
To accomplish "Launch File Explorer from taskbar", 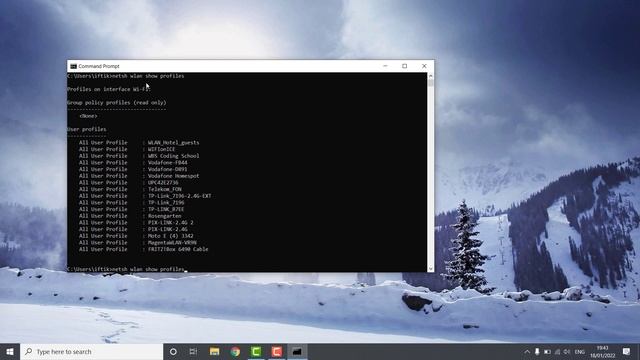I will 214,351.
